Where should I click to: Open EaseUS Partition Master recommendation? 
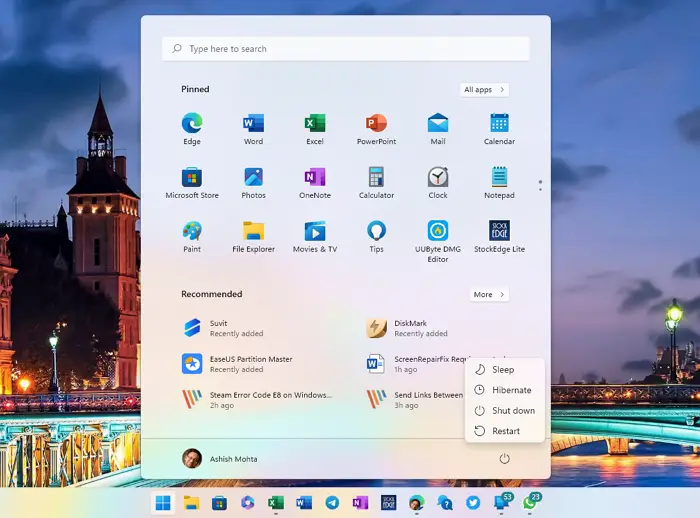tap(237, 364)
